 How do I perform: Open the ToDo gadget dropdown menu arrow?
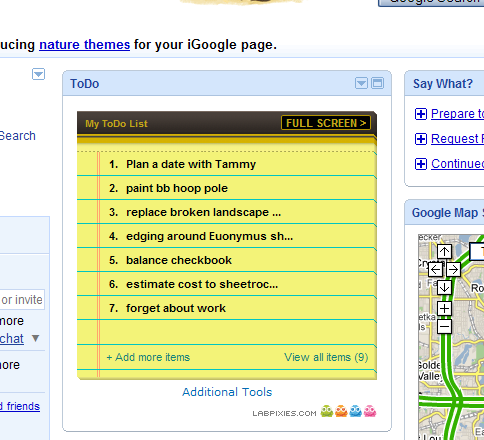point(361,83)
